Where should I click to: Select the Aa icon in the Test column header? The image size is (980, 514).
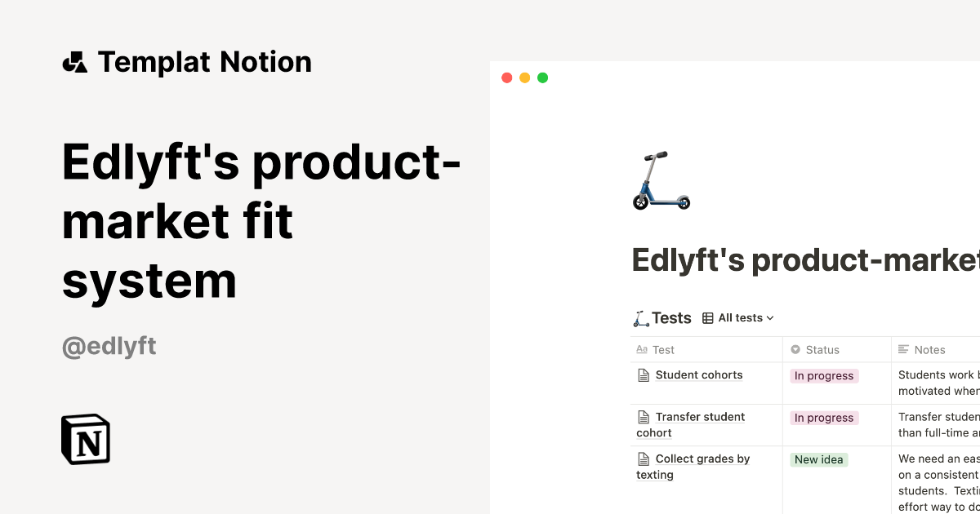[641, 349]
